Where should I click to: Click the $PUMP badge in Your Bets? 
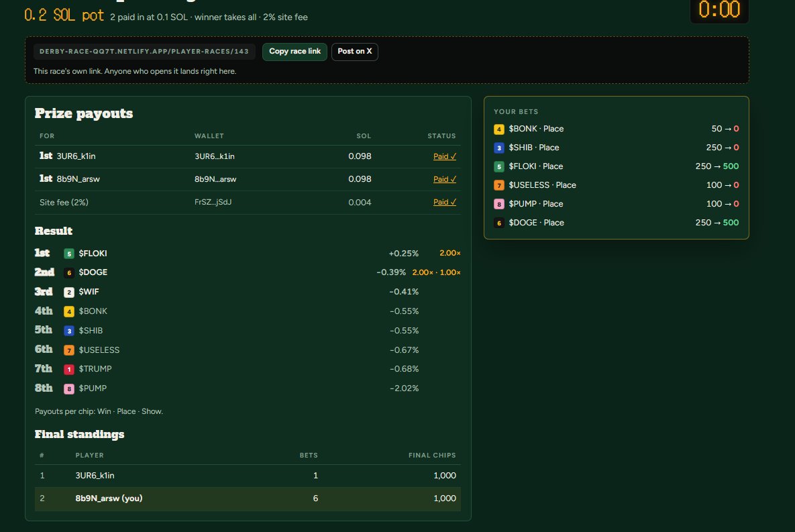tap(499, 205)
